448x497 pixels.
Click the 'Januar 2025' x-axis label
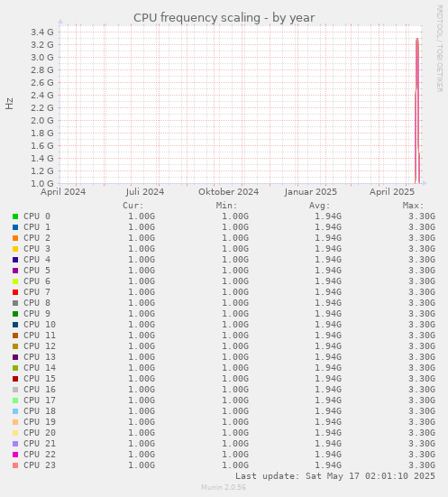[x=310, y=192]
